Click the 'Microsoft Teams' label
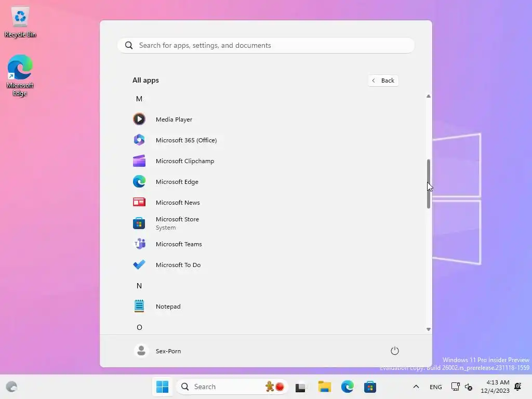This screenshot has width=532, height=399. tap(179, 244)
